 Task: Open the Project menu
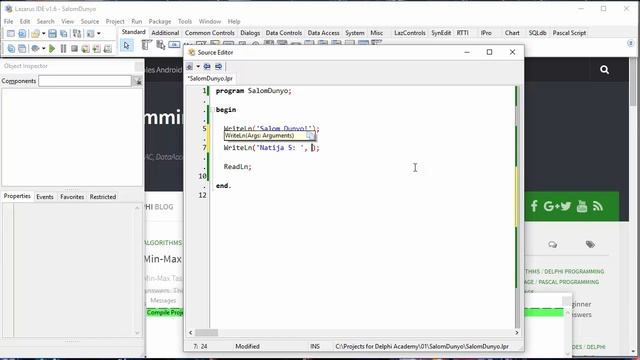click(115, 21)
